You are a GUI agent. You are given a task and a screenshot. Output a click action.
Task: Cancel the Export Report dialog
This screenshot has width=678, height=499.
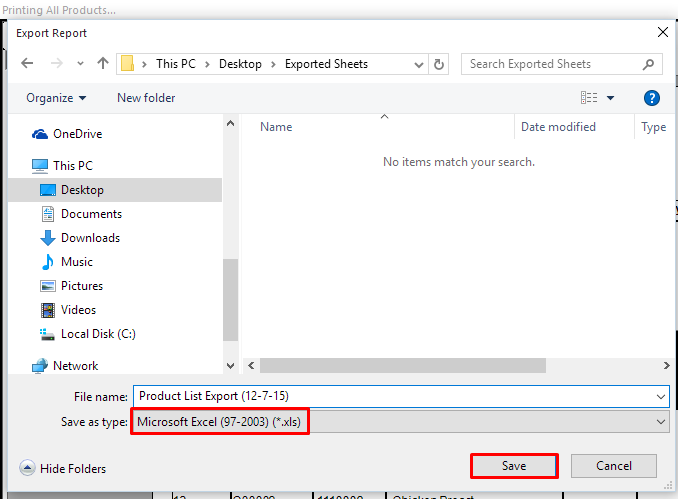613,466
